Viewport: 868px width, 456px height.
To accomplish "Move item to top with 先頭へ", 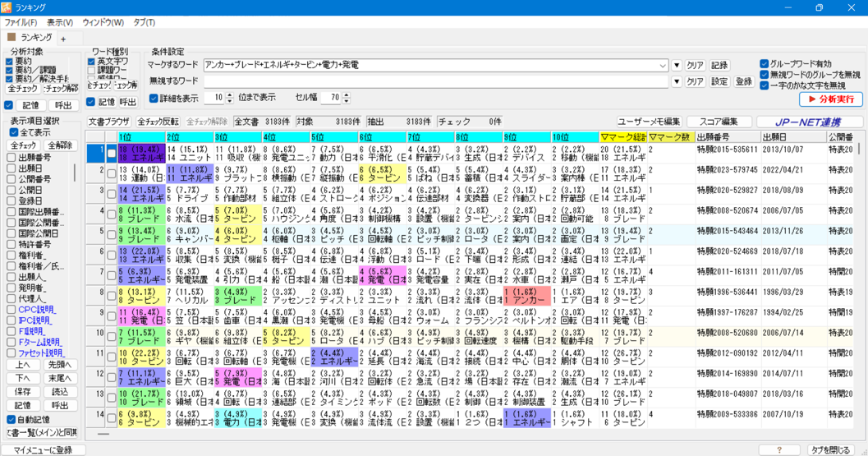I will (x=60, y=365).
